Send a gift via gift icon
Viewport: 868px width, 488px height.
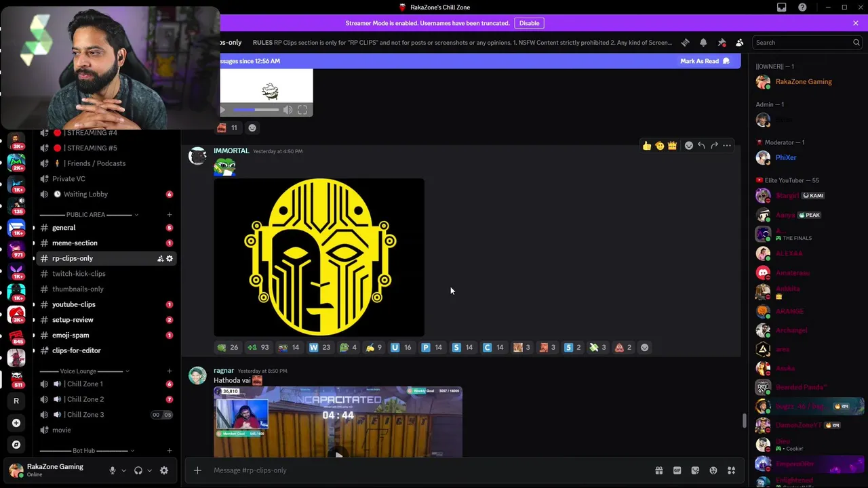tap(658, 470)
